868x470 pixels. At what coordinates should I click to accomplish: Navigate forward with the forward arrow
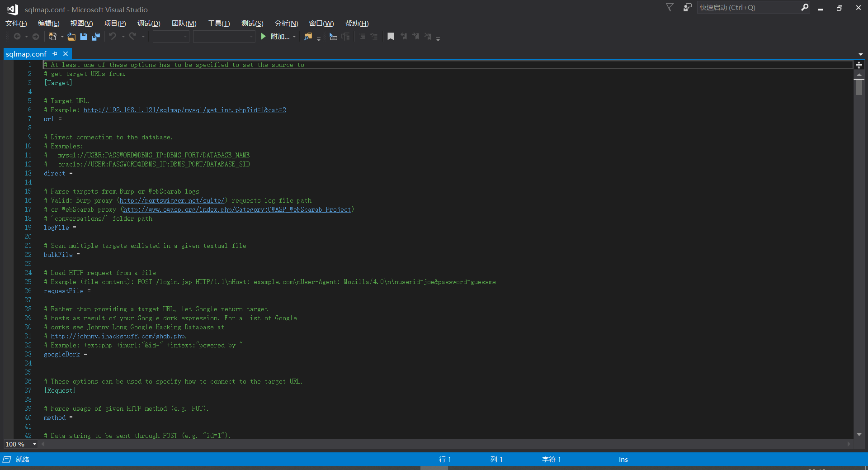pyautogui.click(x=36, y=37)
